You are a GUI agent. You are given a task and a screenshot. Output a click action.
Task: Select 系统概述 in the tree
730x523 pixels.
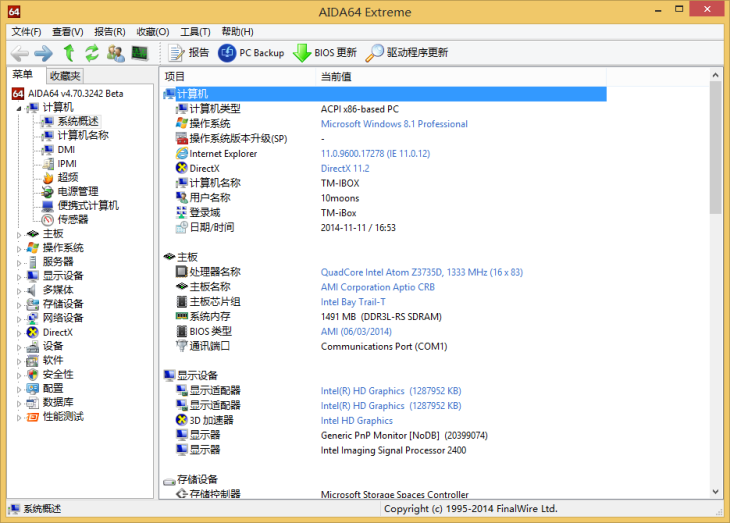point(78,122)
